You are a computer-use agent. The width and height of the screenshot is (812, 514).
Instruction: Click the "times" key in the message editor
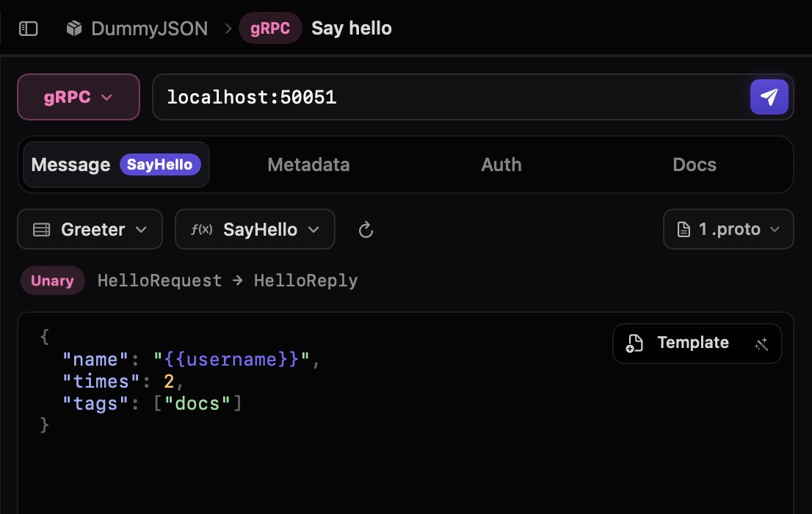(x=101, y=381)
